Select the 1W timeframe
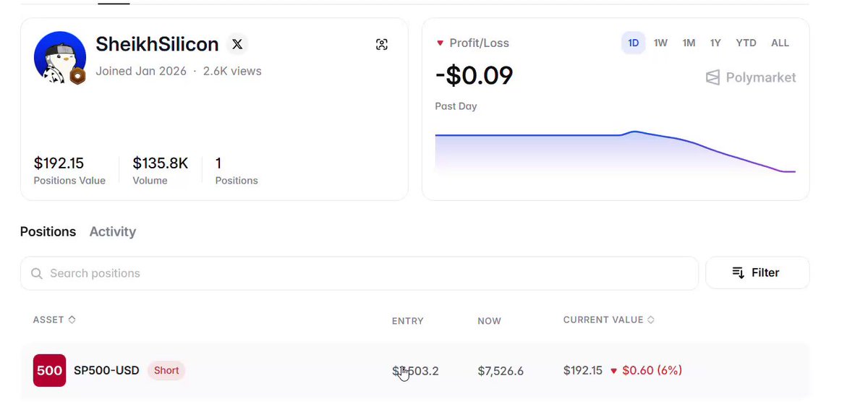 (x=660, y=43)
